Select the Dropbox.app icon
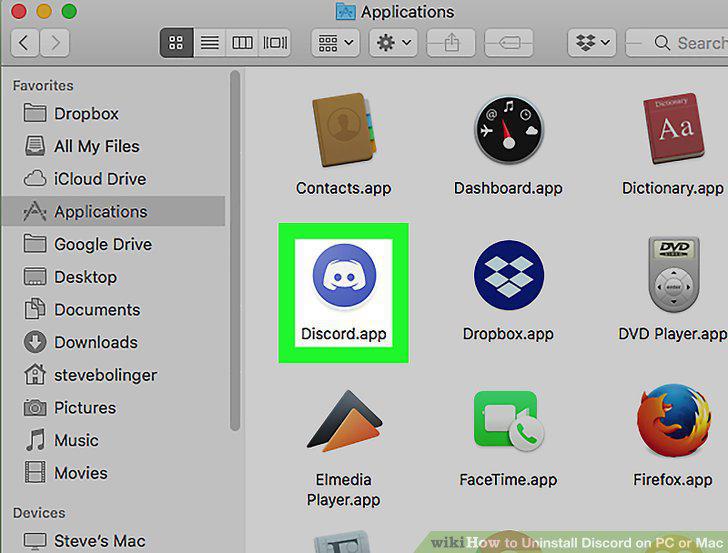Viewport: 728px width, 553px height. [x=508, y=275]
